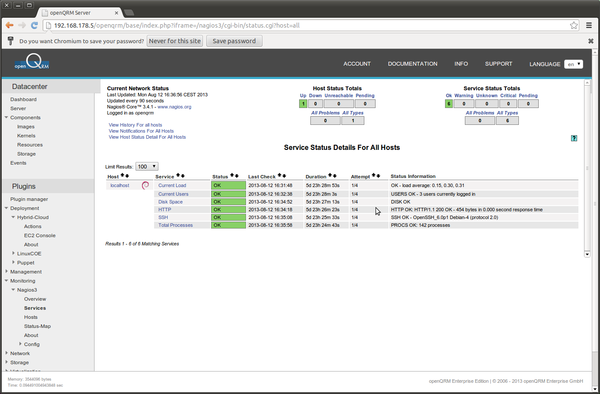
Task: Click the Debian swirl icon beside localhost
Action: pos(145,186)
